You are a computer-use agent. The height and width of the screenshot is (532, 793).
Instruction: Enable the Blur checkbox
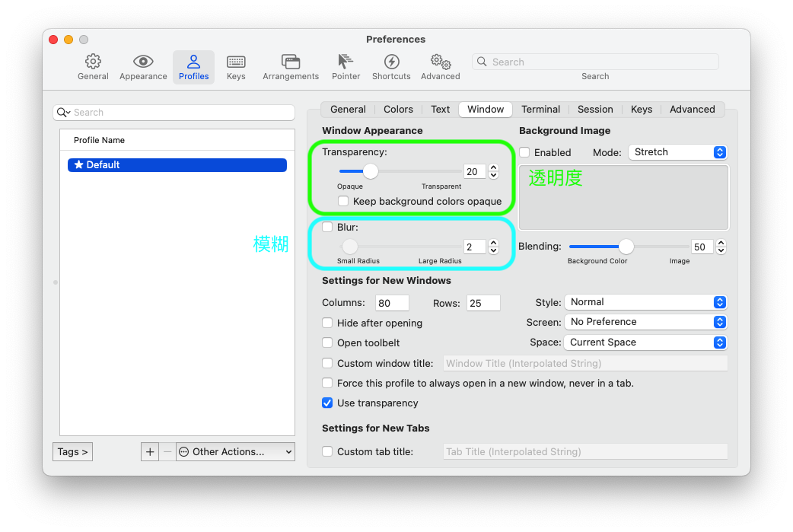(327, 227)
